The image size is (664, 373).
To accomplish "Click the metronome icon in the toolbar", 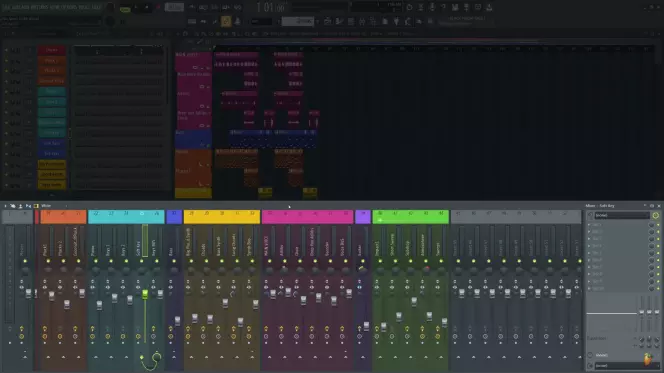I will pyautogui.click(x=192, y=7).
